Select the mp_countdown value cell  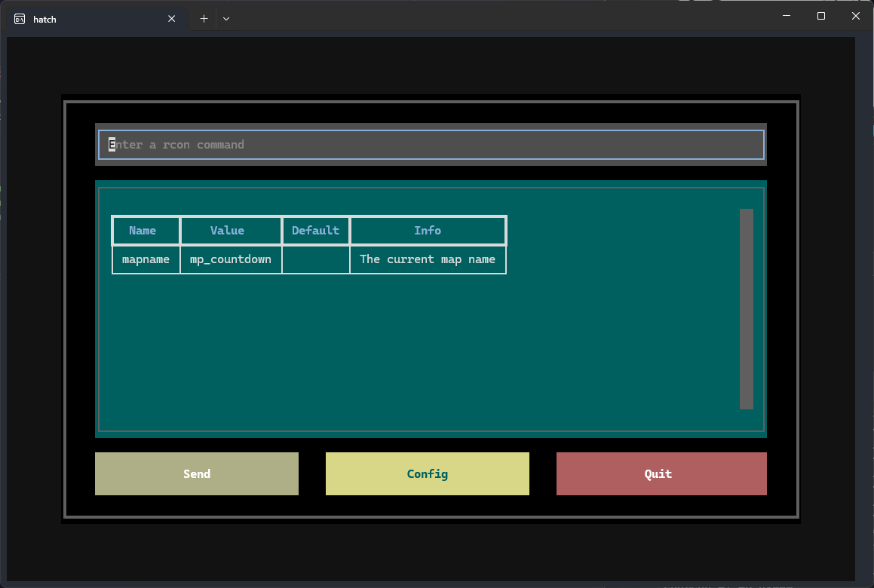(231, 259)
